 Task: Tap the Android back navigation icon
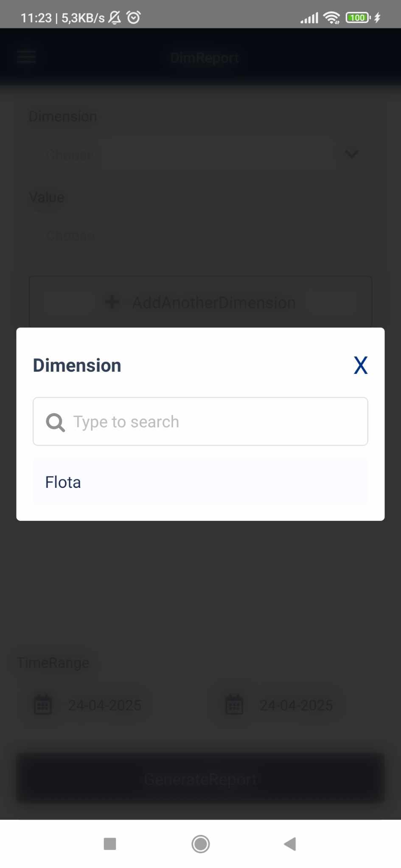pyautogui.click(x=290, y=844)
